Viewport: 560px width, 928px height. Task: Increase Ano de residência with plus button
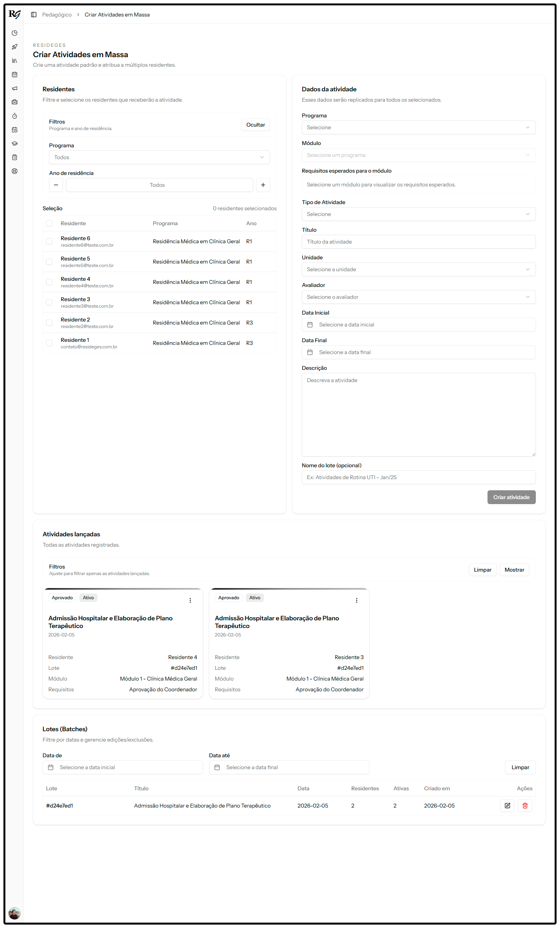[263, 185]
